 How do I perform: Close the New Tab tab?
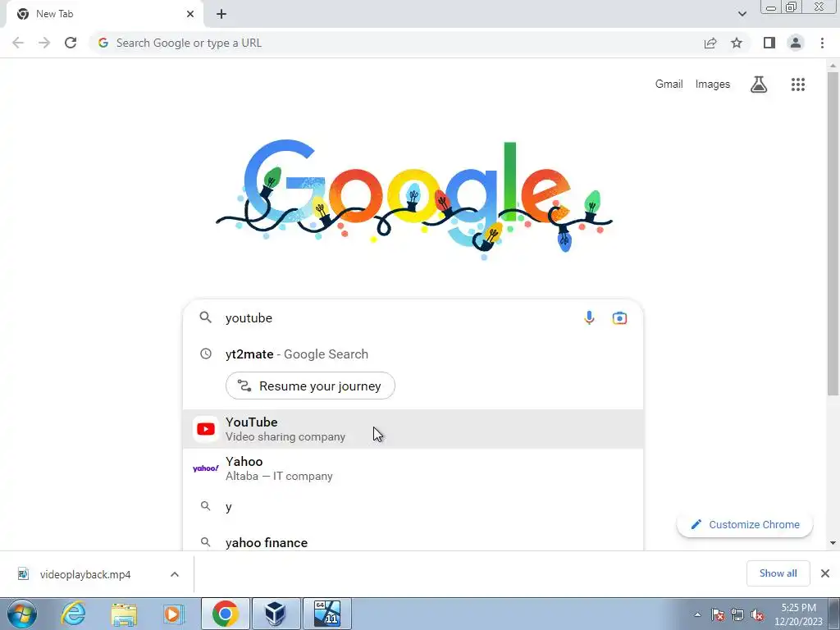click(190, 14)
